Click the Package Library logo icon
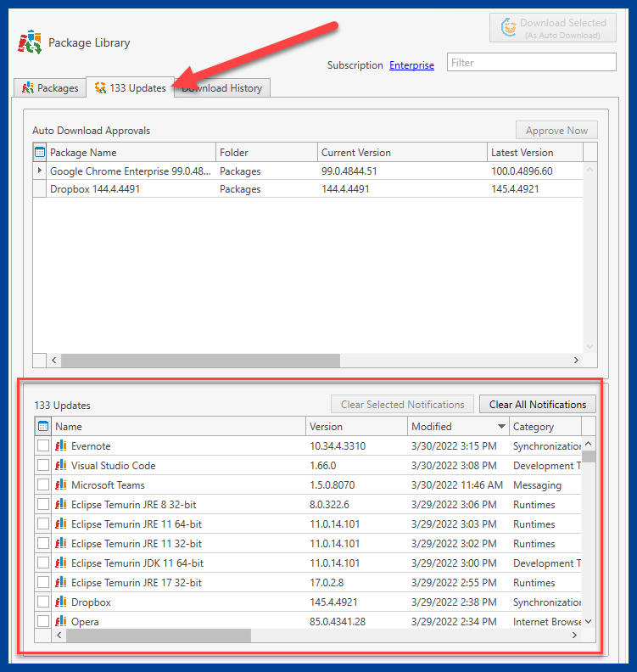Viewport: 637px width, 672px height. (x=30, y=42)
